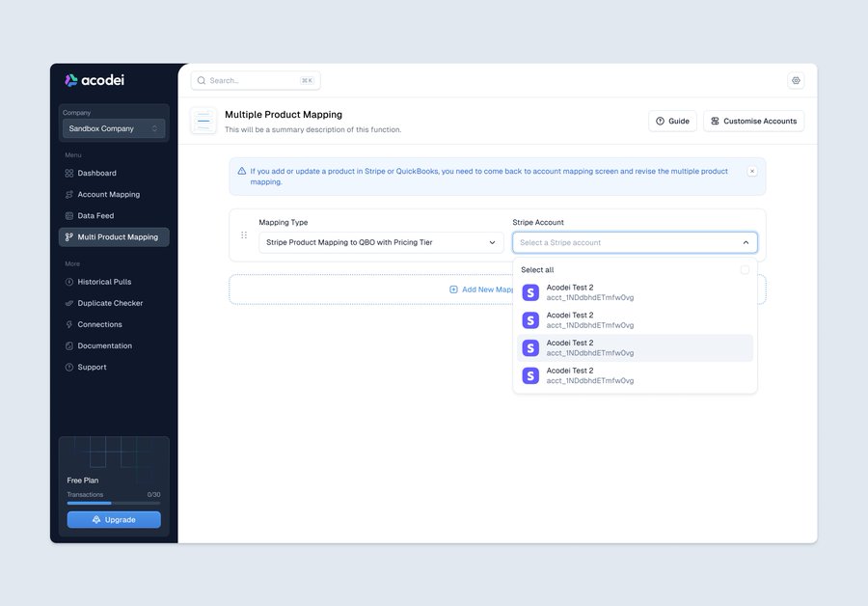Click the Multiple Product Mapping page icon
The height and width of the screenshot is (606, 868).
[x=203, y=121]
